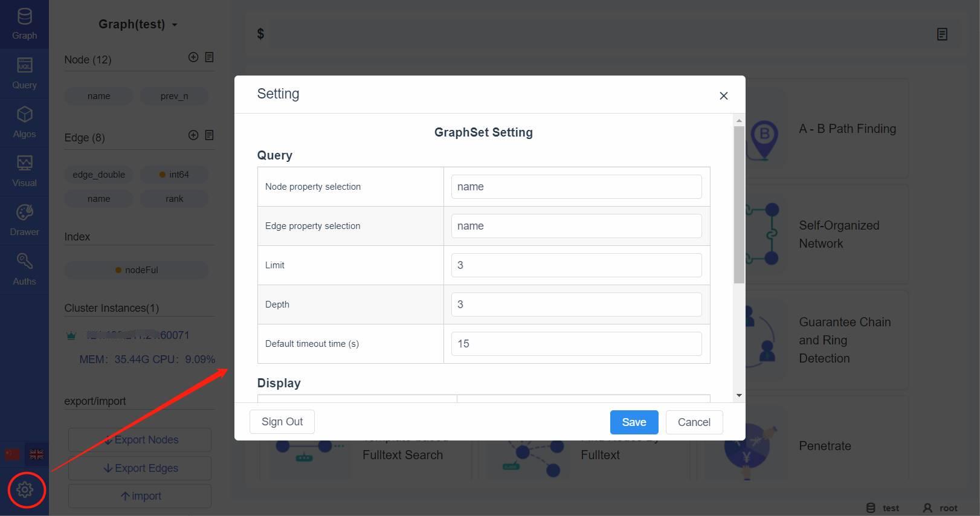This screenshot has height=516, width=980.
Task: Click the scrollbar down arrow in Setting dialog
Action: pyautogui.click(x=739, y=396)
